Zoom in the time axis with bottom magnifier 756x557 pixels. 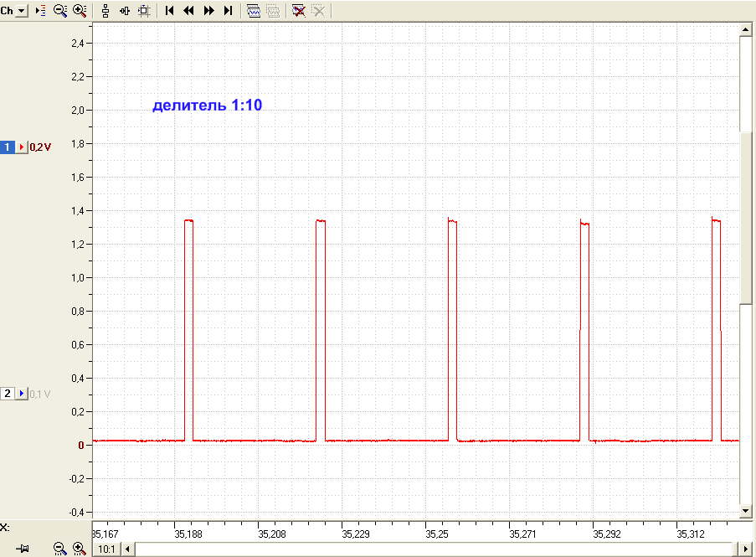(x=79, y=549)
